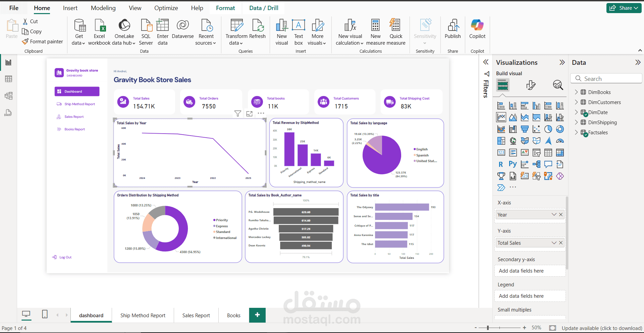Screen dimensions: 644x333
Task: Open focus mode for Total Sales by Year
Action: click(x=250, y=113)
